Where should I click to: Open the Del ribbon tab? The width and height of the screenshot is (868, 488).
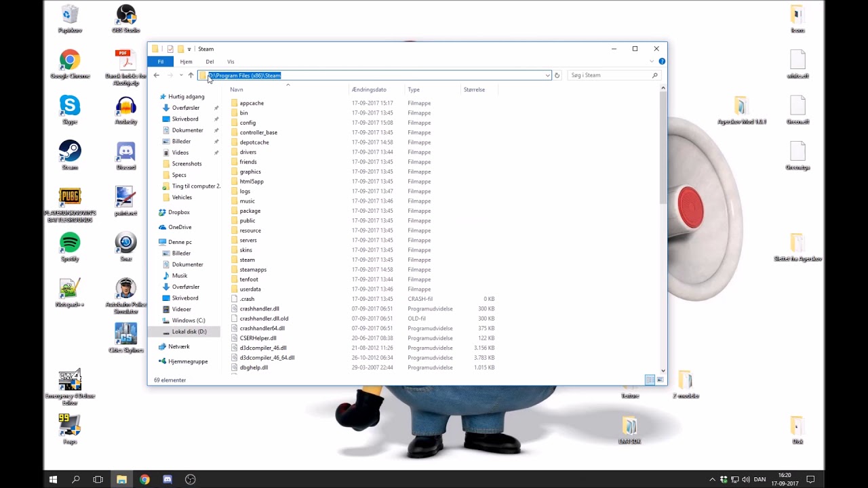point(210,62)
